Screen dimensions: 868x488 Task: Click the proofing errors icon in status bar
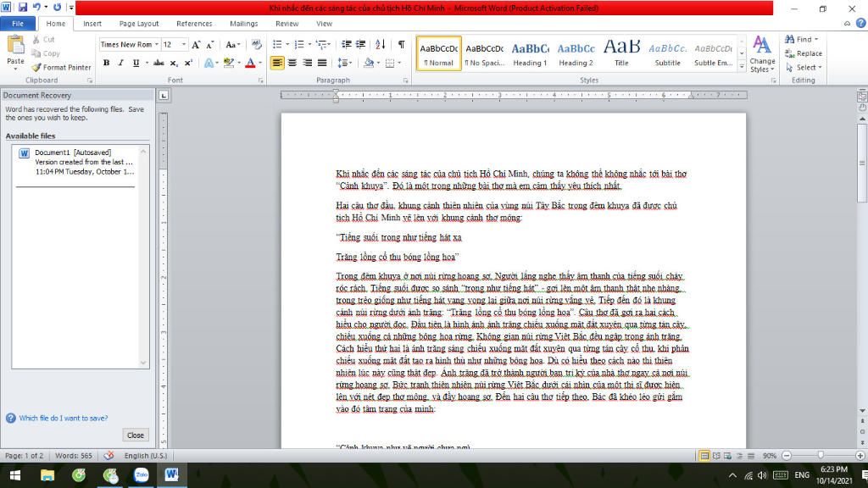pyautogui.click(x=108, y=455)
